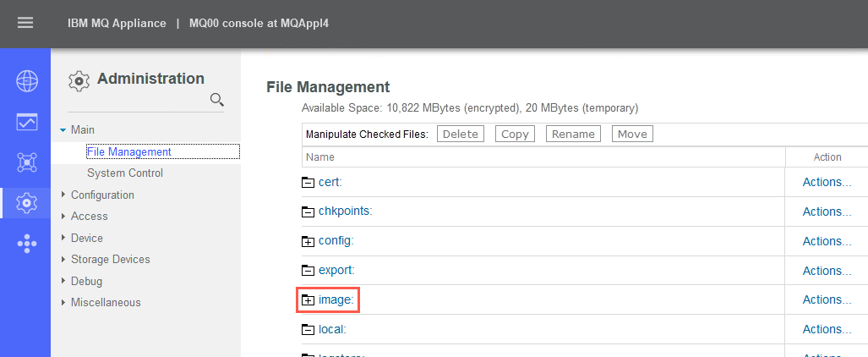Click the Rename button
Image resolution: width=868 pixels, height=357 pixels.
click(x=573, y=134)
